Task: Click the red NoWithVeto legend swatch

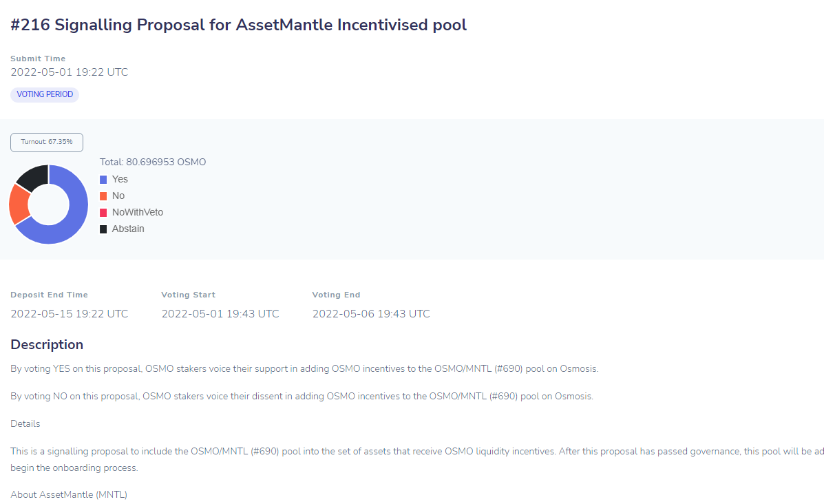Action: [103, 213]
